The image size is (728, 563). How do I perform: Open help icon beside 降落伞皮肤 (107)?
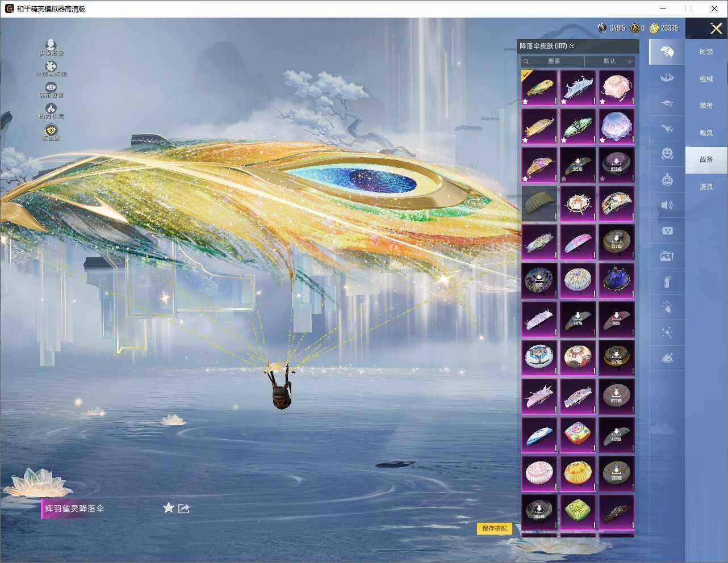pos(572,46)
